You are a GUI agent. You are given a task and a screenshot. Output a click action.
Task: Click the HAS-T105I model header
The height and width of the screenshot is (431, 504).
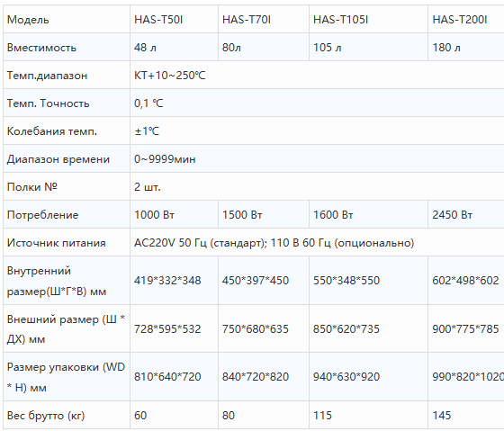[x=368, y=19]
